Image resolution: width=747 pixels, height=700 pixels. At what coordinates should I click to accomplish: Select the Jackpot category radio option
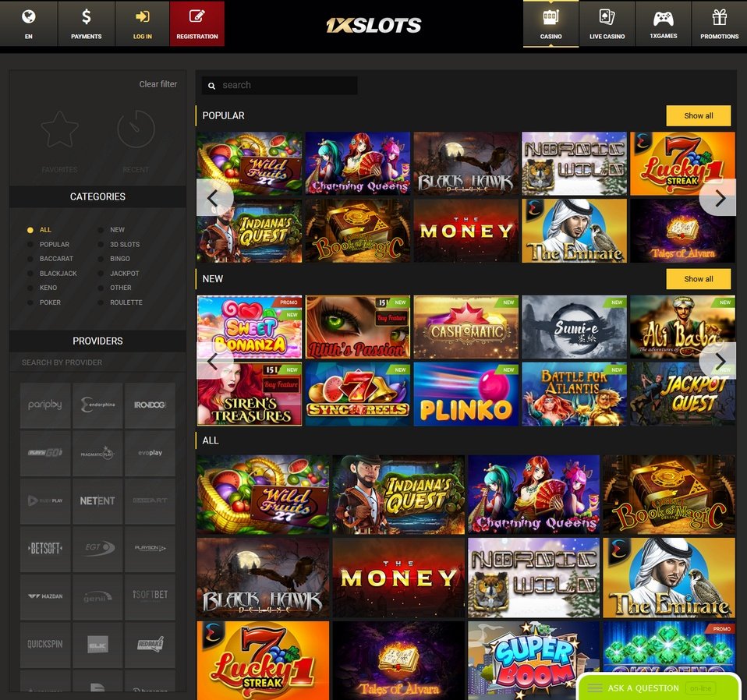coord(101,274)
